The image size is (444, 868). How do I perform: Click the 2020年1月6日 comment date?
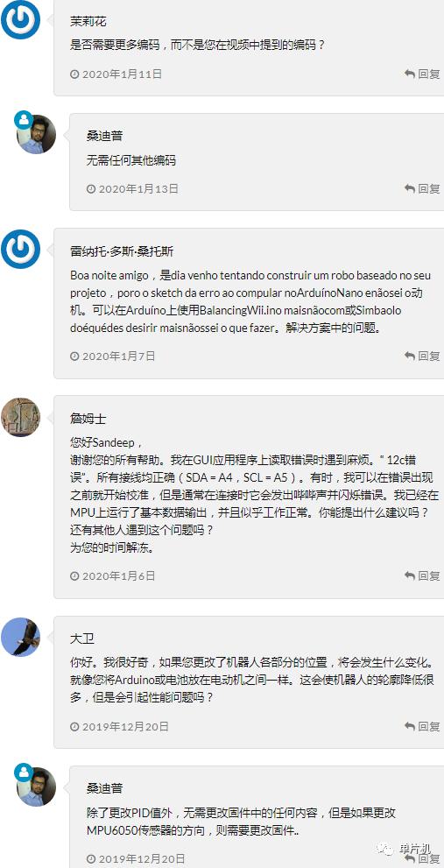(118, 575)
